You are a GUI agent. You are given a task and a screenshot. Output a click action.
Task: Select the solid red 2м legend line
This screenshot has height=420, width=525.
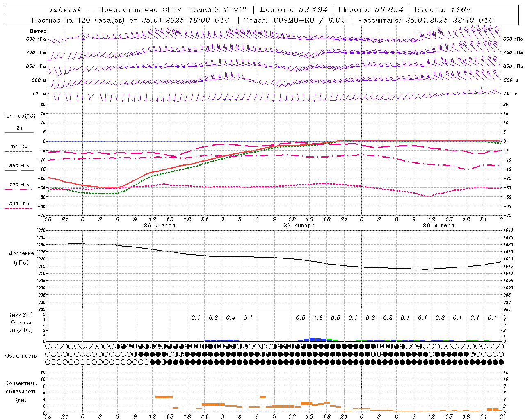pos(19,132)
